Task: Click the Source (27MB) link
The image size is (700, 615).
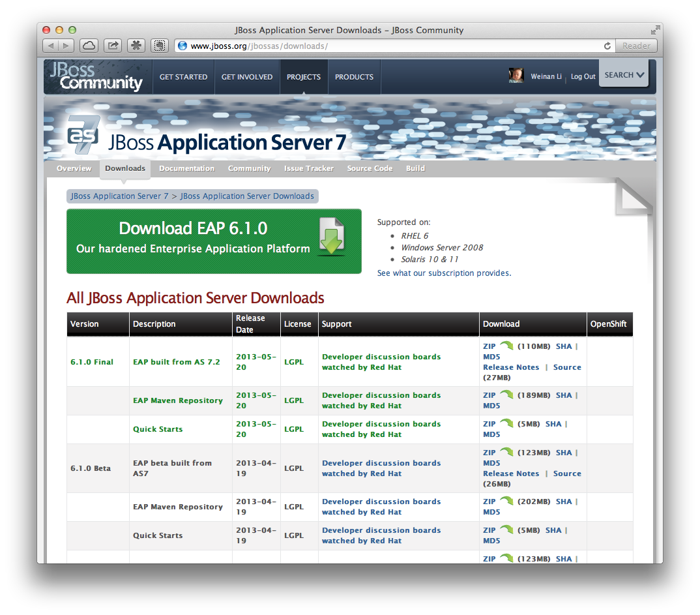Action: (567, 367)
